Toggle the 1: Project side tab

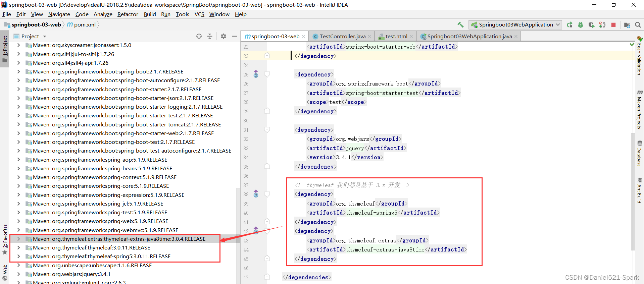[x=5, y=49]
